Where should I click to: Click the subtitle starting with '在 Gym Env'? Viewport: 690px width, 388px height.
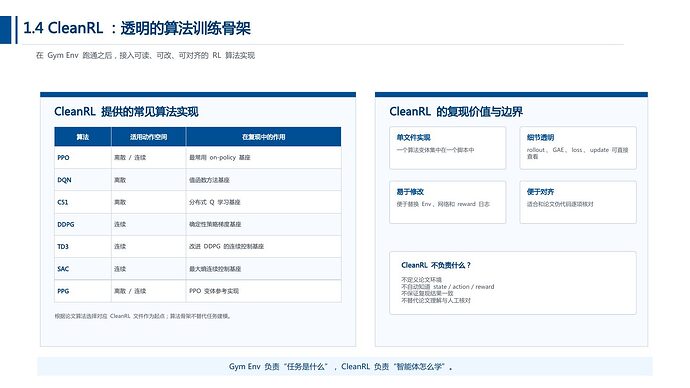145,55
